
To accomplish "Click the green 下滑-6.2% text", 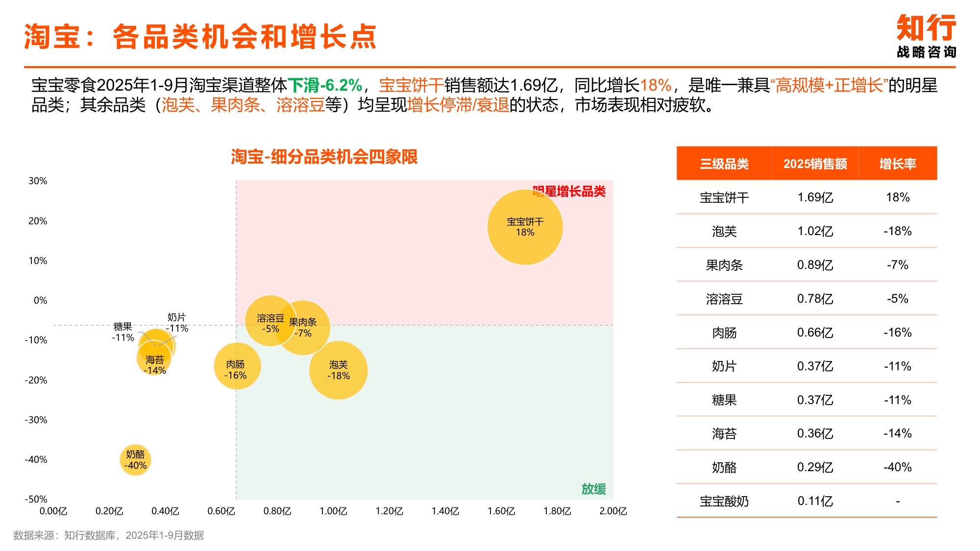I will coord(325,85).
